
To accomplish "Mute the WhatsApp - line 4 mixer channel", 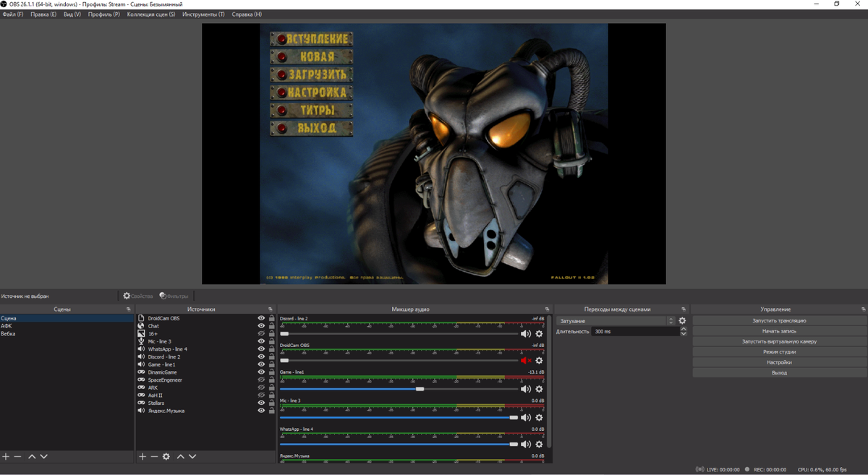I will [x=526, y=445].
